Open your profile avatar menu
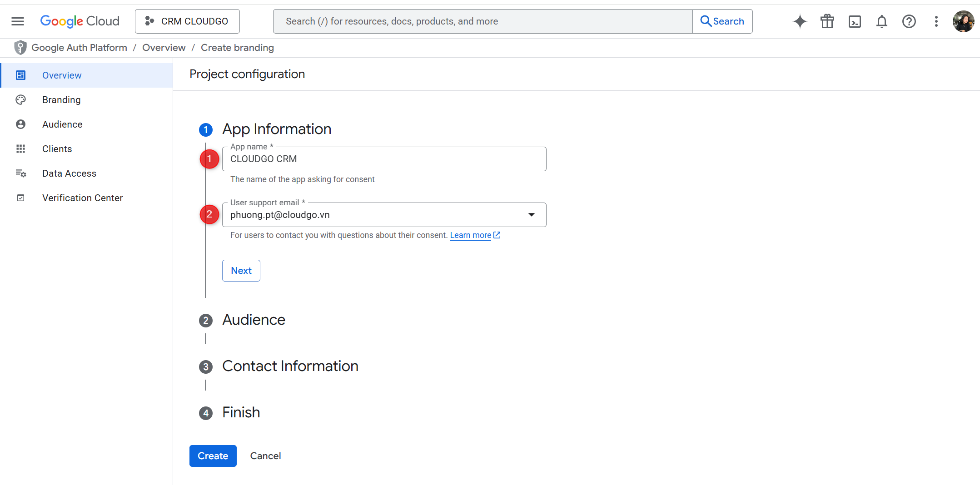Screen dimensions: 980x485 click(963, 21)
